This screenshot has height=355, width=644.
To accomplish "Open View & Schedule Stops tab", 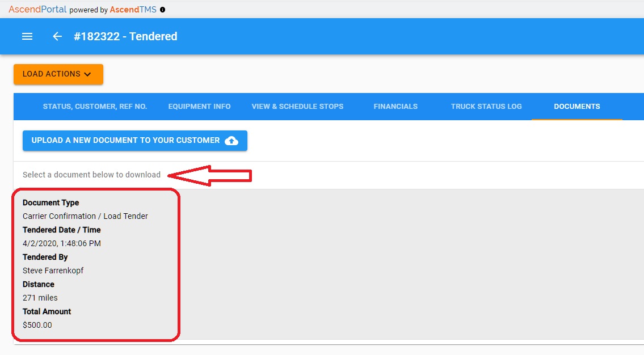I will click(x=297, y=106).
